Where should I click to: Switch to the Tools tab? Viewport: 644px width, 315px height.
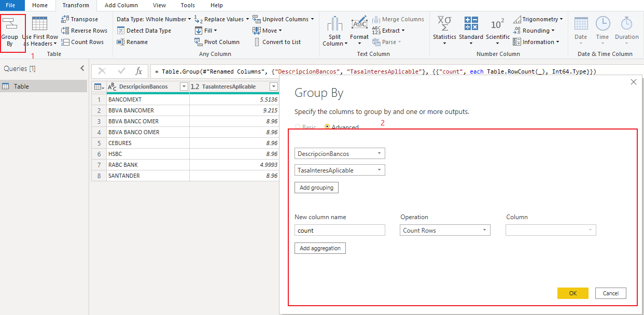pos(188,5)
